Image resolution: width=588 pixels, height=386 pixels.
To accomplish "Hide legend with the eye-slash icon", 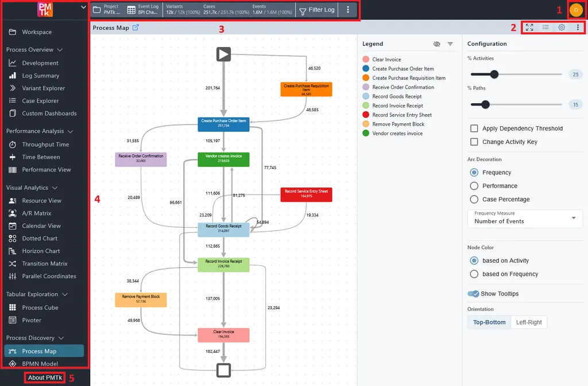I will [x=436, y=44].
